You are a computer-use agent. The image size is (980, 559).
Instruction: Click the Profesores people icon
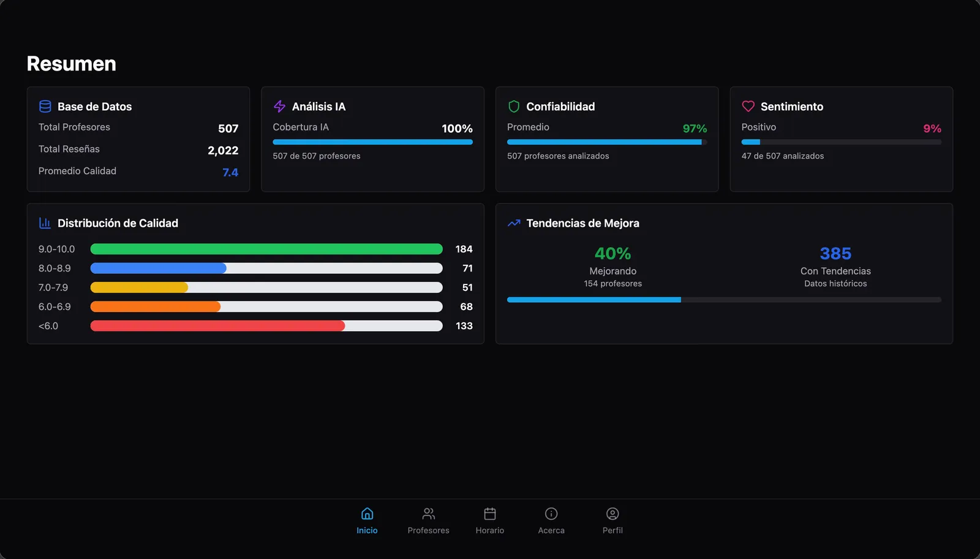click(429, 514)
